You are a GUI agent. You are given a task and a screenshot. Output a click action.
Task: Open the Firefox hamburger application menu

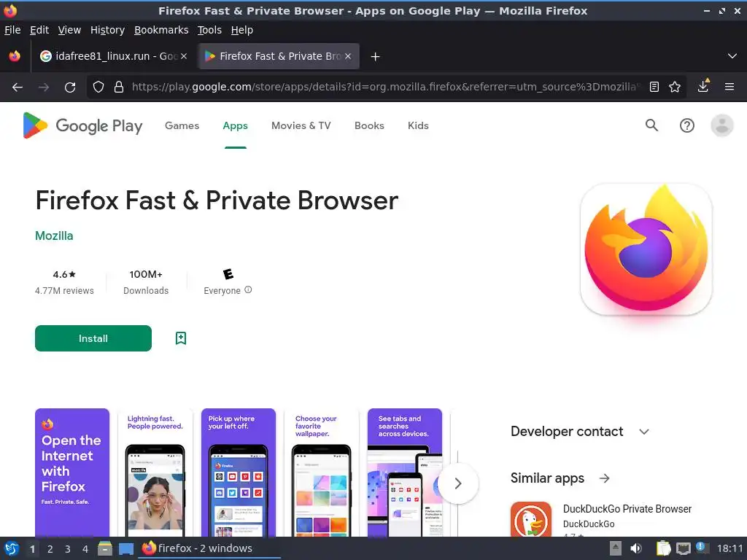[729, 87]
